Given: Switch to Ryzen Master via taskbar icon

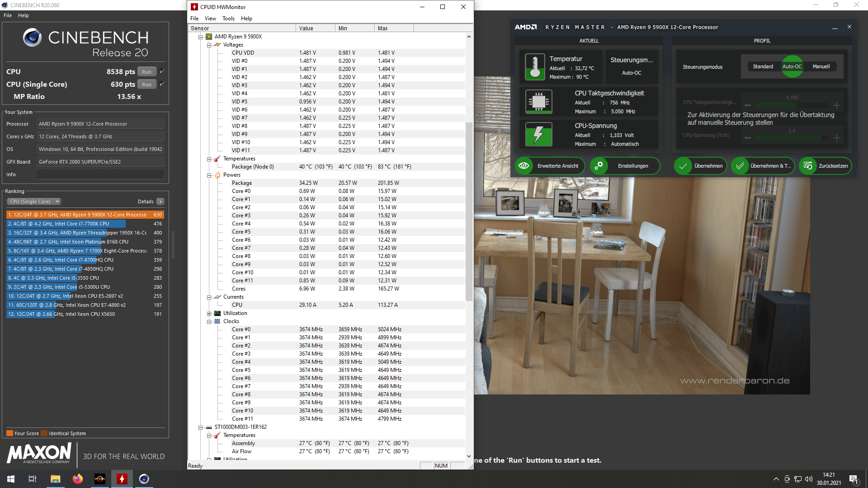Looking at the screenshot, I should click(x=99, y=479).
